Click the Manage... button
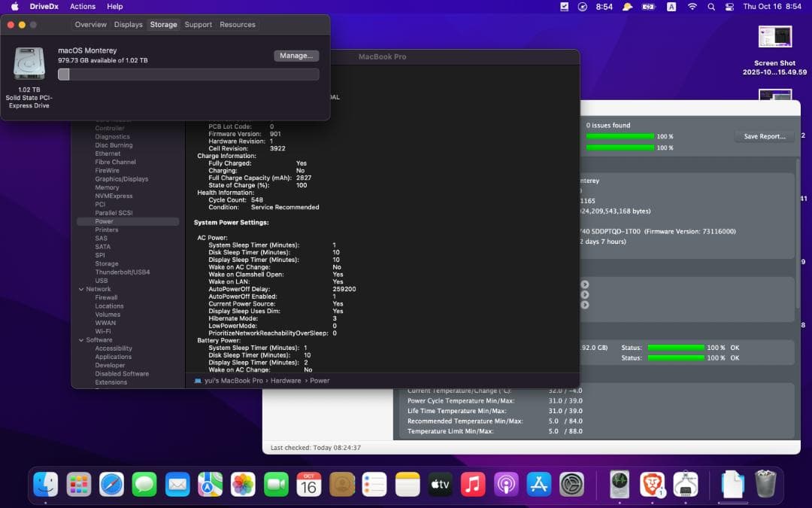The height and width of the screenshot is (508, 812). tap(295, 55)
